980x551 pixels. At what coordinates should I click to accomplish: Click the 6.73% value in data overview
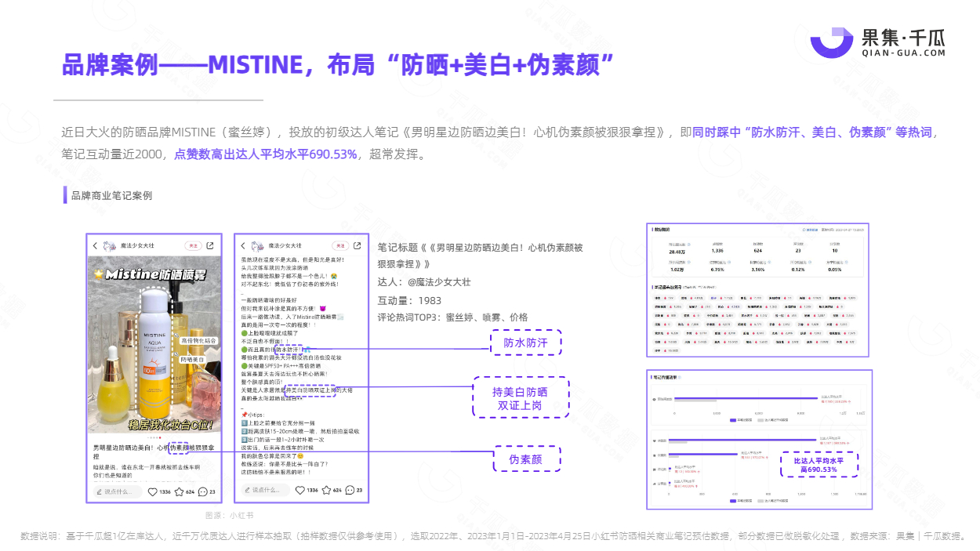[717, 270]
